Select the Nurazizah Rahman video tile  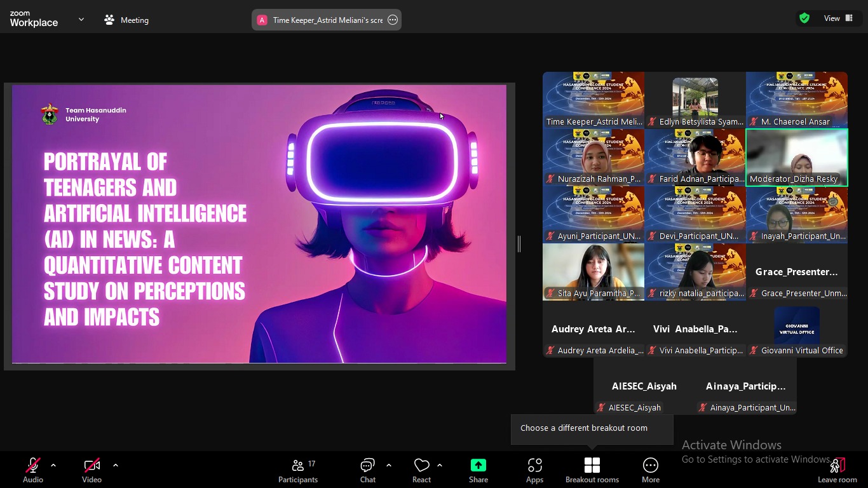coord(593,157)
